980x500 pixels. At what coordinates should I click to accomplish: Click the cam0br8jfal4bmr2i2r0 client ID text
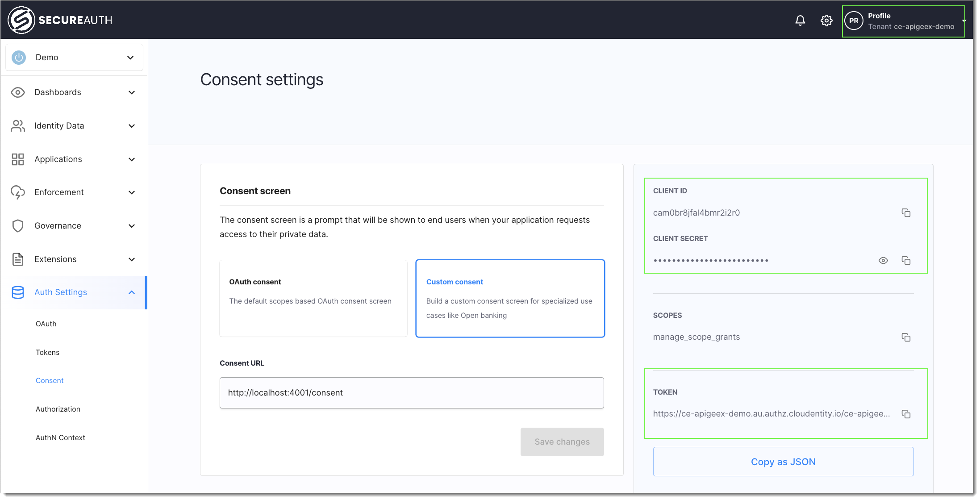pyautogui.click(x=696, y=213)
